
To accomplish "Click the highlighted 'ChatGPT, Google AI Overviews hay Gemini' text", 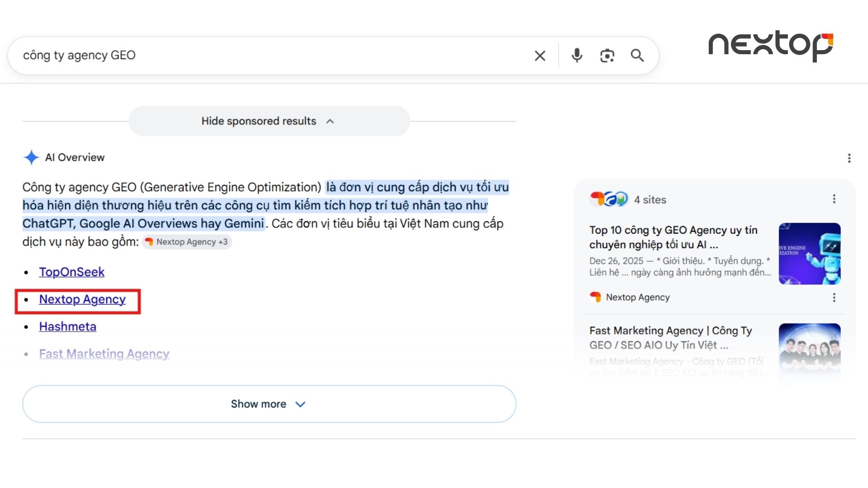I will pyautogui.click(x=143, y=224).
